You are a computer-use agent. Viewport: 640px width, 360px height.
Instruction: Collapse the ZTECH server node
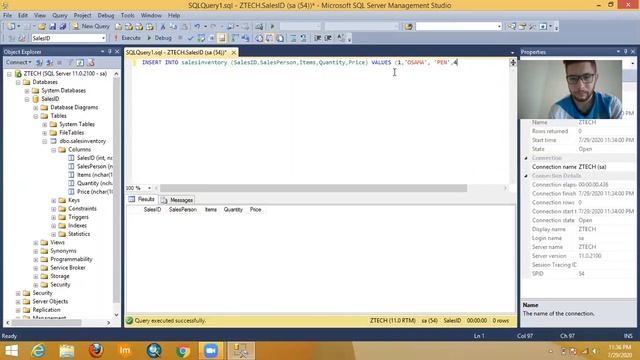coord(9,74)
